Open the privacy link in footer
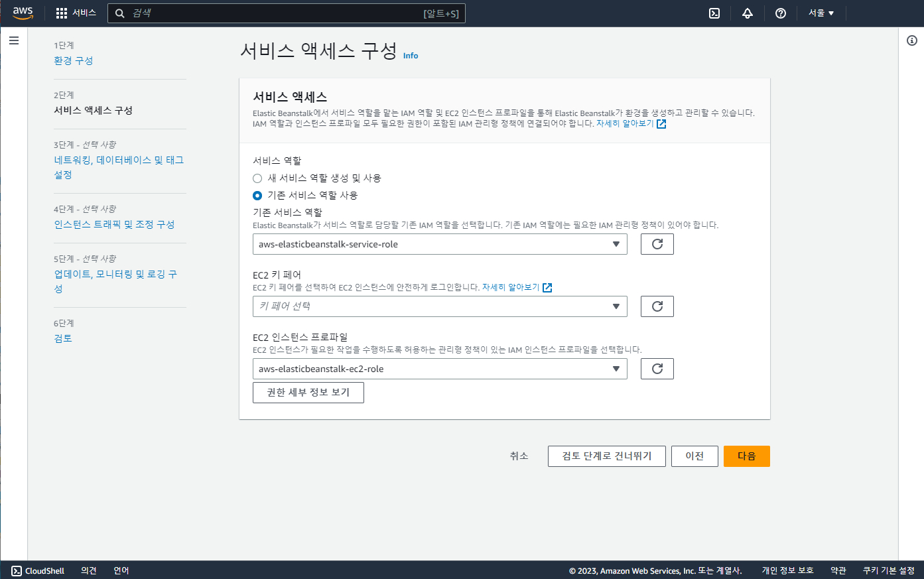The height and width of the screenshot is (579, 924). 787,570
